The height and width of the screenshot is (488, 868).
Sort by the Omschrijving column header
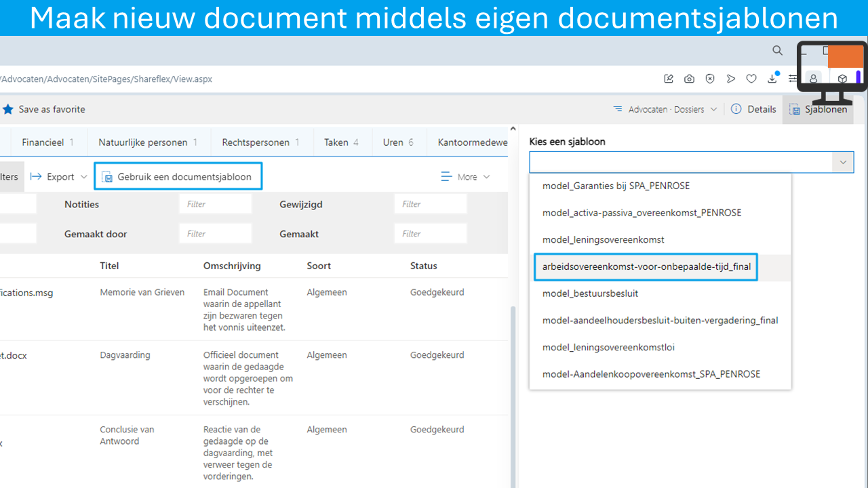pyautogui.click(x=232, y=266)
